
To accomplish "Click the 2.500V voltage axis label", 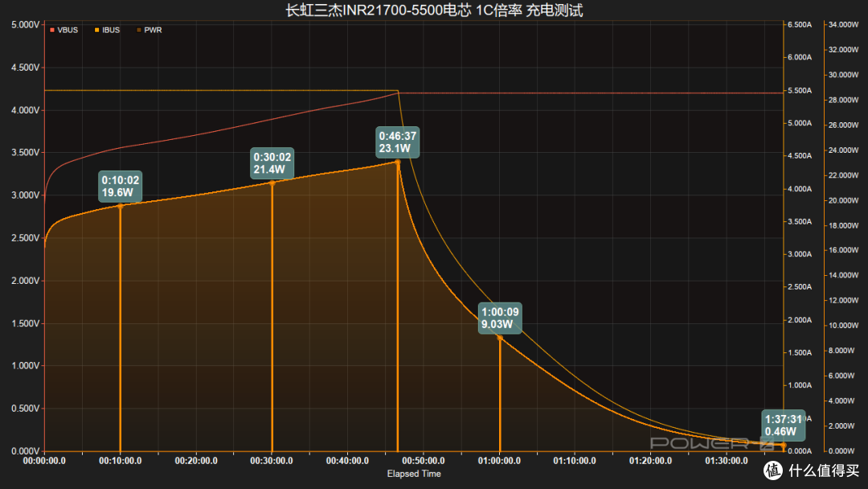I will 26,238.
